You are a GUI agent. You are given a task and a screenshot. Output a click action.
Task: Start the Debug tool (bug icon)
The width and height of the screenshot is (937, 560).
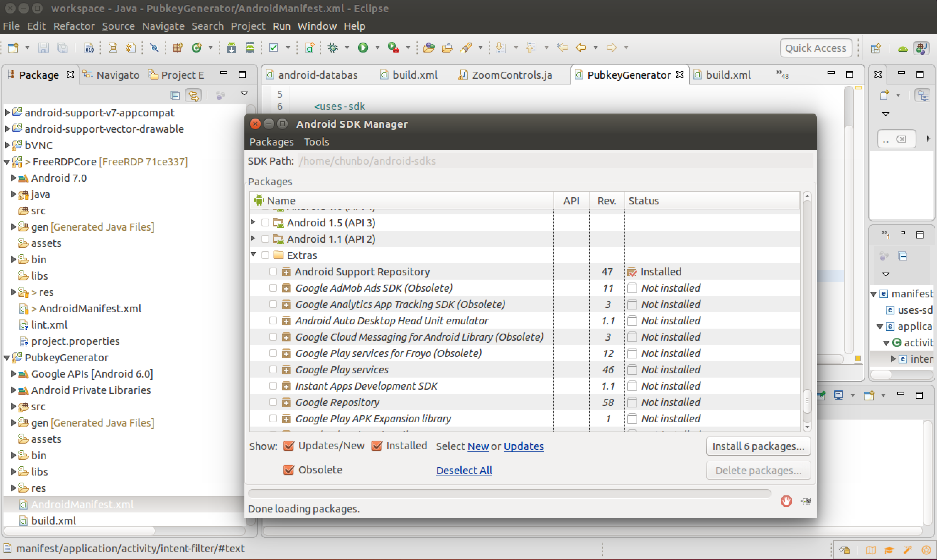pyautogui.click(x=334, y=48)
